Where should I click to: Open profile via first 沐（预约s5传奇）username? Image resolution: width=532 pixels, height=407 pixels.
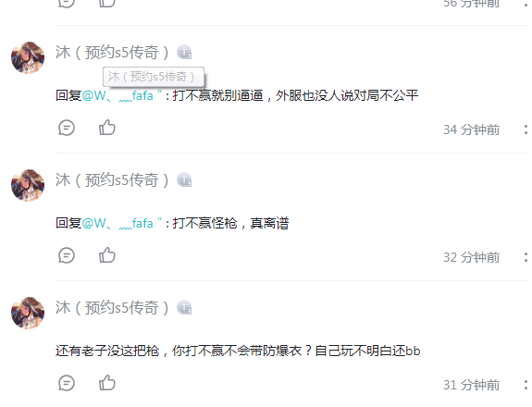tap(112, 53)
